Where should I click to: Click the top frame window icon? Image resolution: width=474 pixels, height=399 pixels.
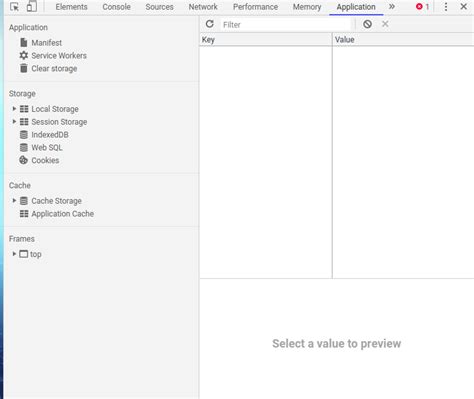click(24, 254)
